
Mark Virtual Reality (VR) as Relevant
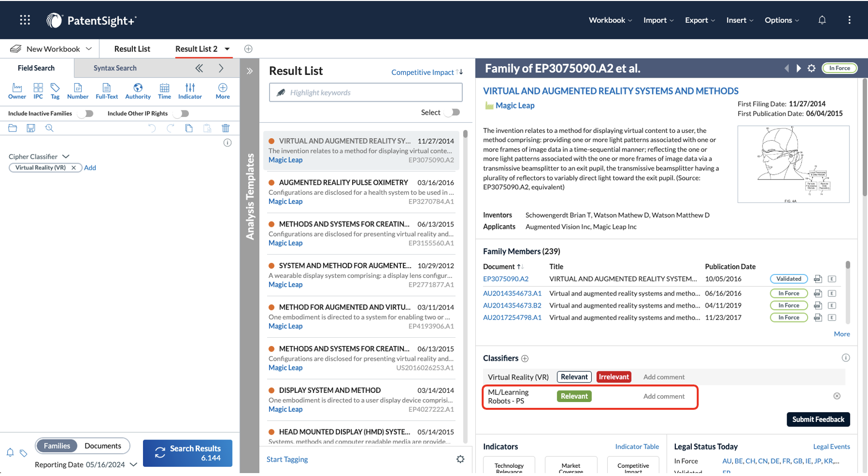coord(574,377)
